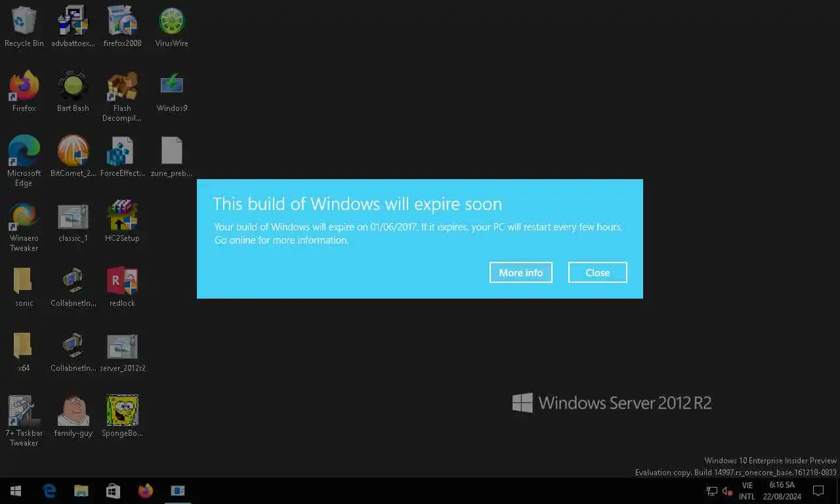Select the Winaero Tweaker desktop icon

[24, 226]
